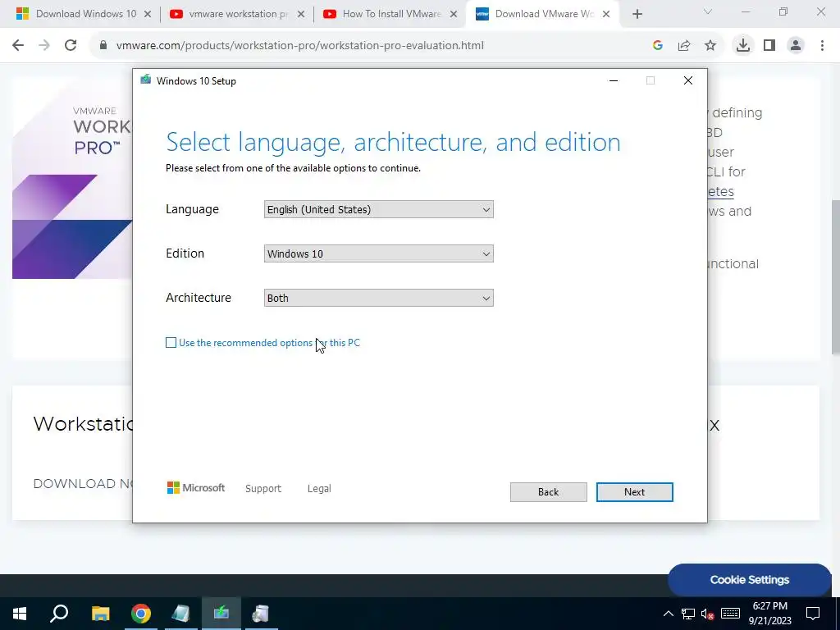Open the Support link in Setup
This screenshot has width=840, height=630.
coord(263,489)
